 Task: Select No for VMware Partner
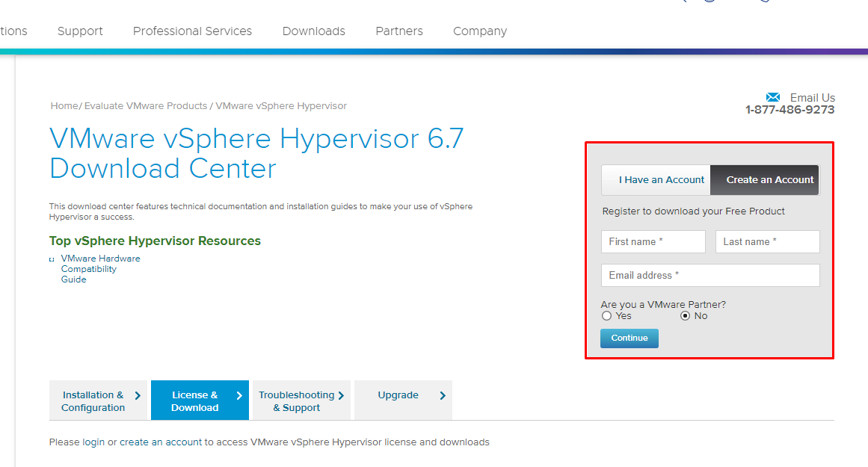(686, 316)
